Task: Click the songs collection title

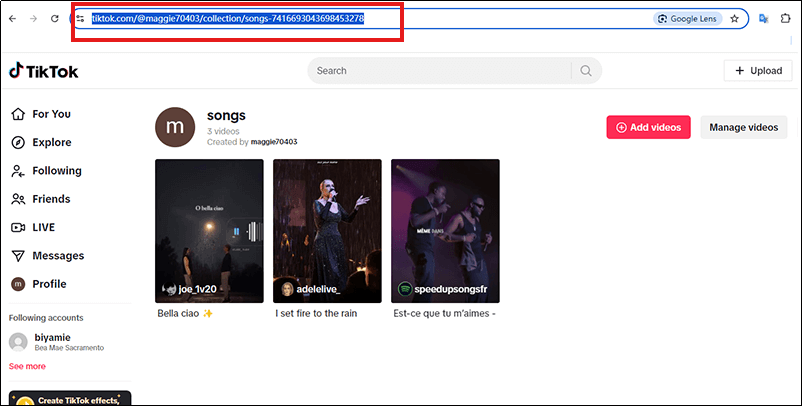Action: point(226,116)
